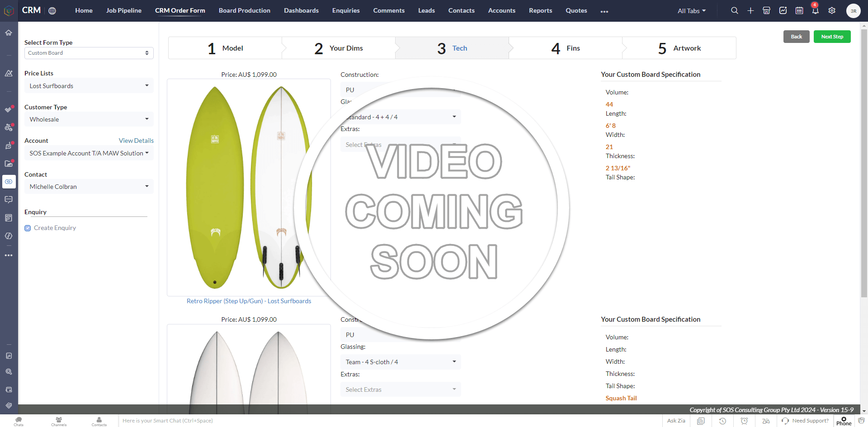The image size is (868, 427).
Task: Open the Enquiries tab
Action: (346, 10)
